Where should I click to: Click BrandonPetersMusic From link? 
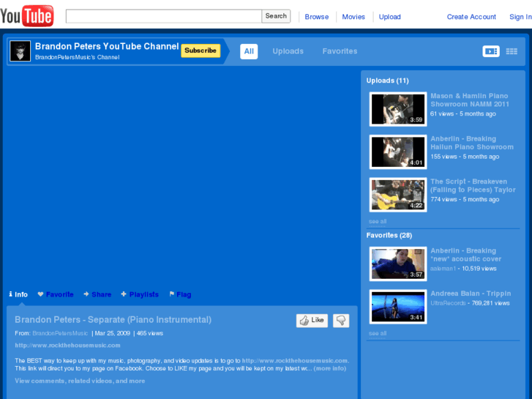click(60, 333)
